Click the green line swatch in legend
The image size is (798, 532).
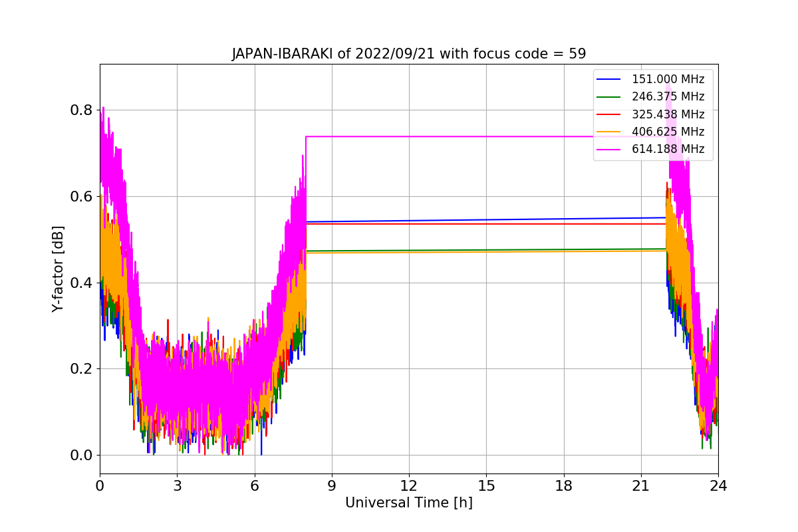609,97
